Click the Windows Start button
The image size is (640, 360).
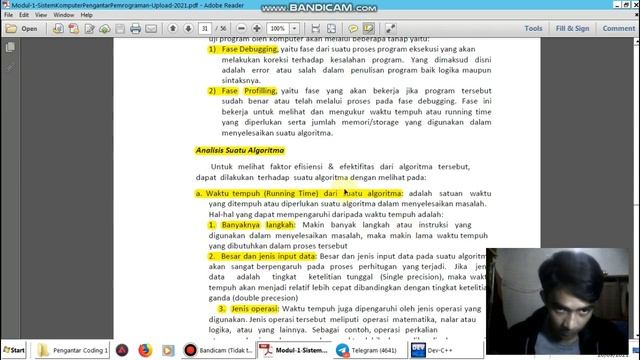(x=14, y=350)
